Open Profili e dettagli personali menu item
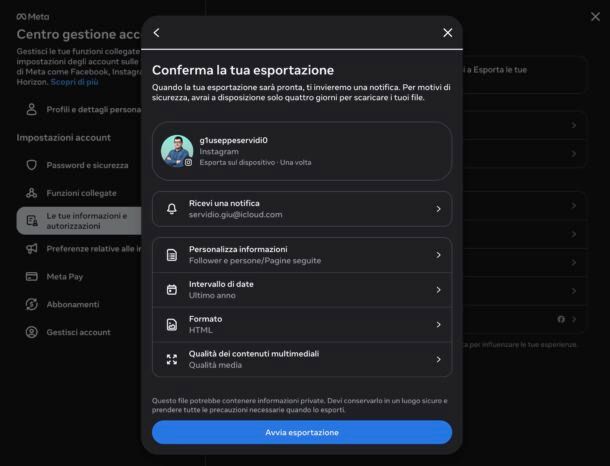This screenshot has width=610, height=466. [79, 110]
